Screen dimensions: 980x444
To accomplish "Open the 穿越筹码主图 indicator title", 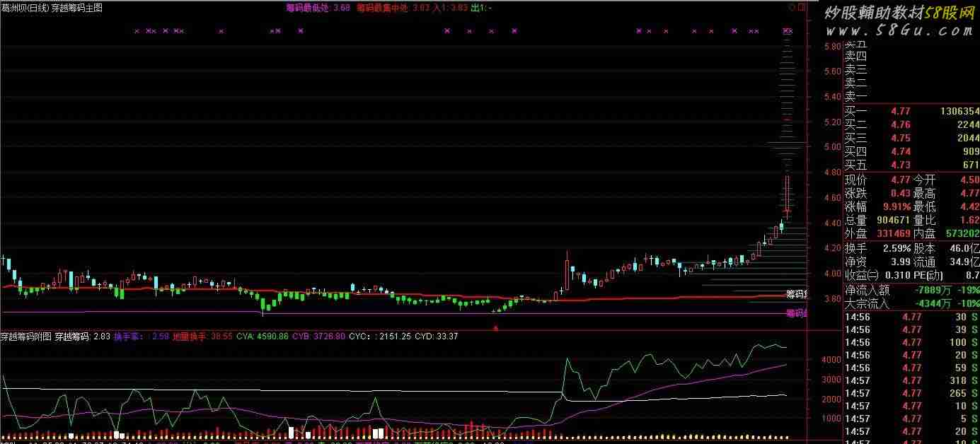I will click(x=76, y=8).
